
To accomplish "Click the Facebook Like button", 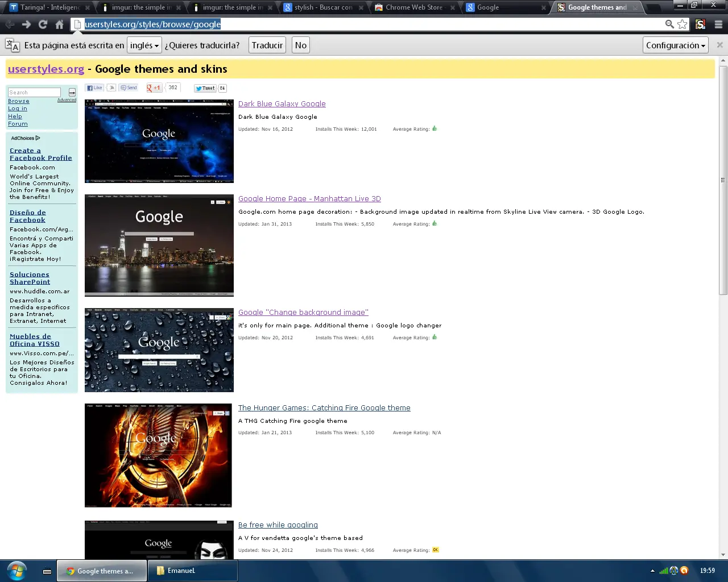I will click(x=94, y=88).
